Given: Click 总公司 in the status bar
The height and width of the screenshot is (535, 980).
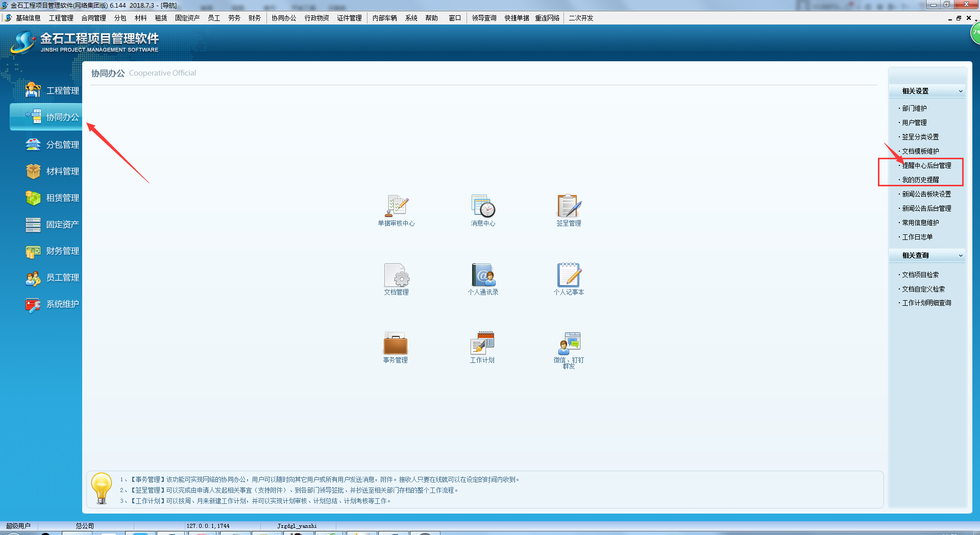Looking at the screenshot, I should (x=85, y=526).
